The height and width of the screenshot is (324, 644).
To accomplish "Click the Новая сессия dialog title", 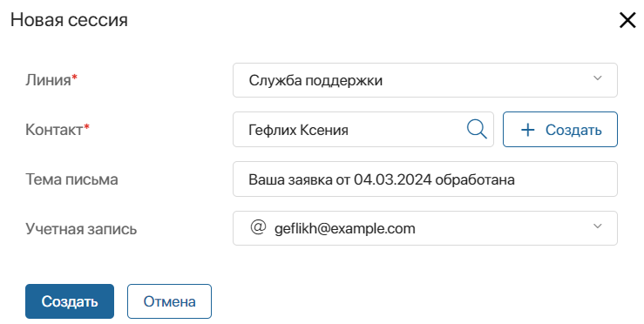I will click(69, 20).
